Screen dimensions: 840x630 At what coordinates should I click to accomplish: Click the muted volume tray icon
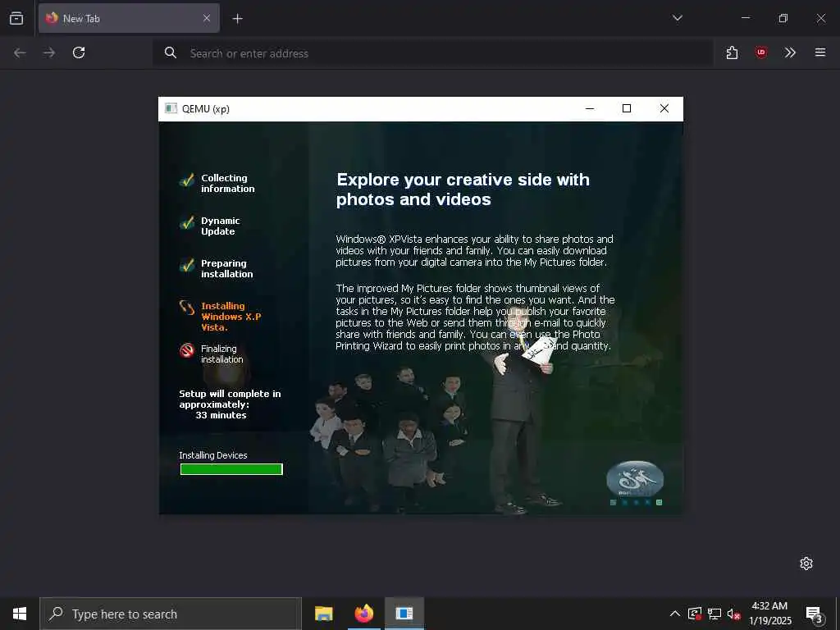point(733,614)
